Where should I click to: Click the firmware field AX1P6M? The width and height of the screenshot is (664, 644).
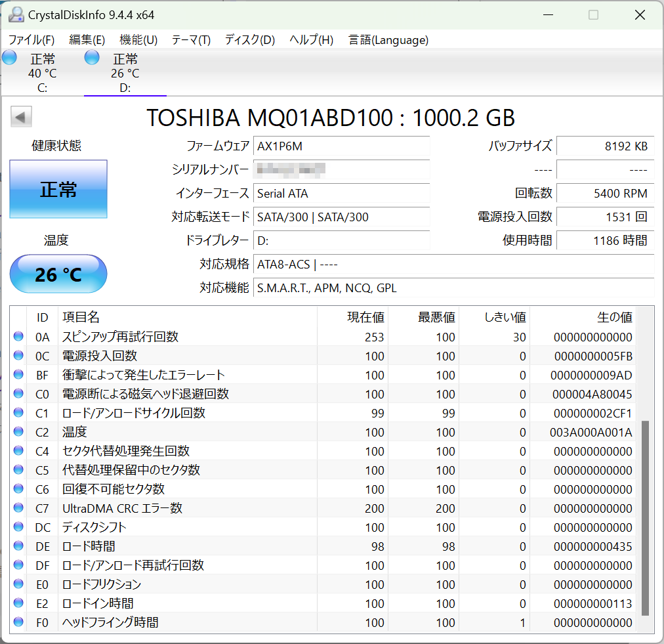tap(341, 146)
